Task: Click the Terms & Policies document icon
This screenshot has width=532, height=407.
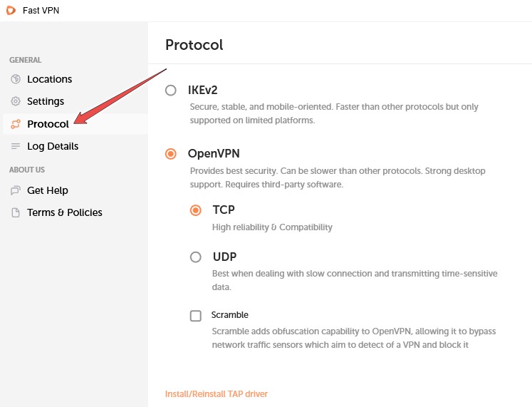Action: (16, 212)
